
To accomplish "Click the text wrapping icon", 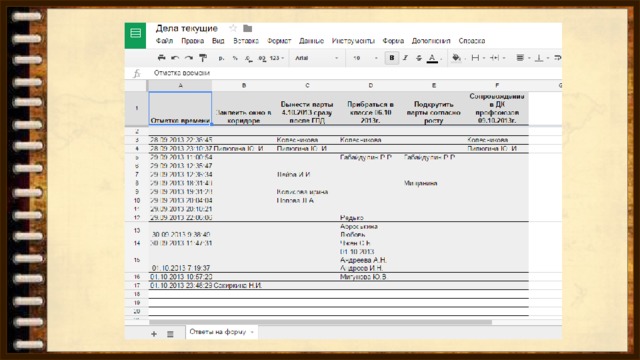I will pyautogui.click(x=557, y=58).
